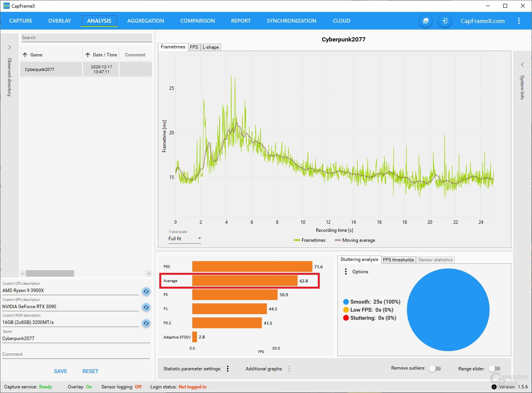Expand the Observed directory side panel
Screen dimensions: 532x393
(10, 47)
